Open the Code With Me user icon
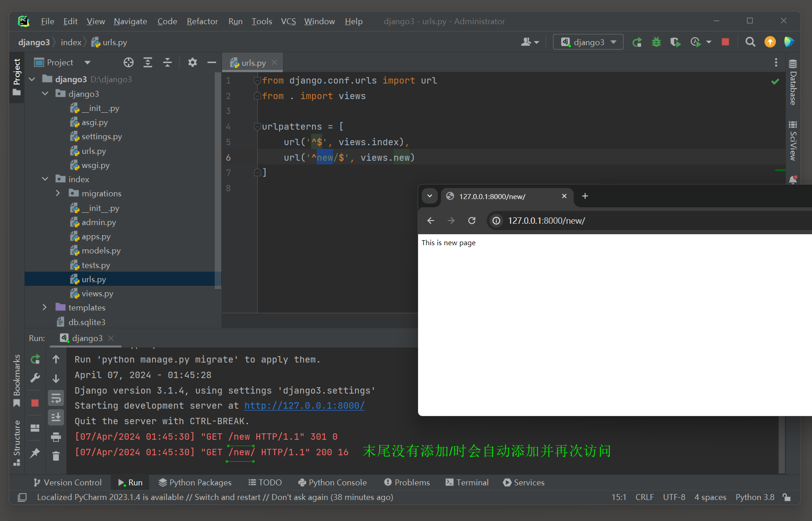This screenshot has width=812, height=521. [x=530, y=42]
